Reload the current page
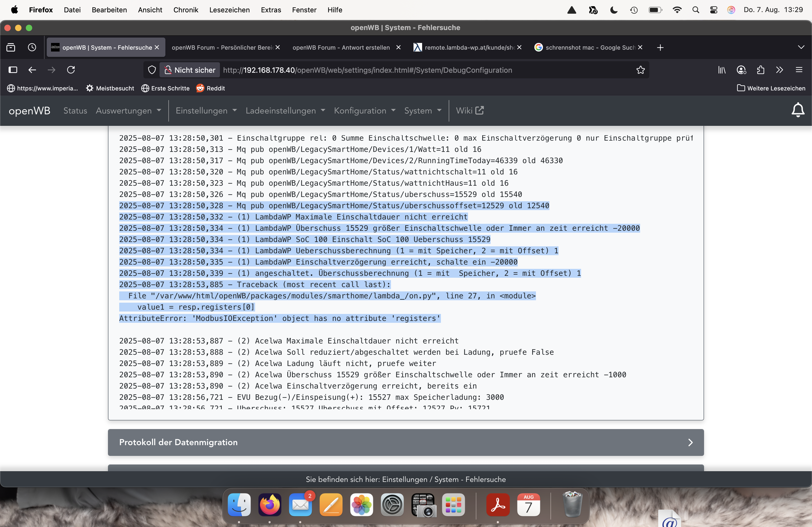The height and width of the screenshot is (527, 812). click(71, 70)
